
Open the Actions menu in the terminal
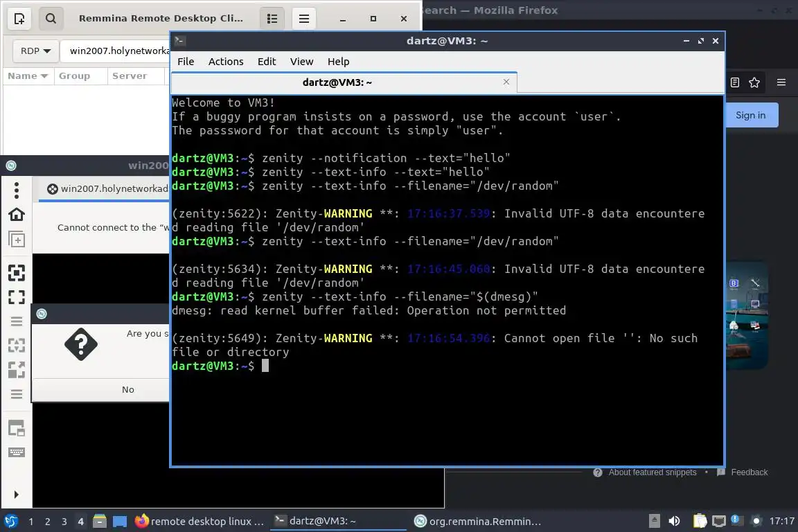point(226,62)
